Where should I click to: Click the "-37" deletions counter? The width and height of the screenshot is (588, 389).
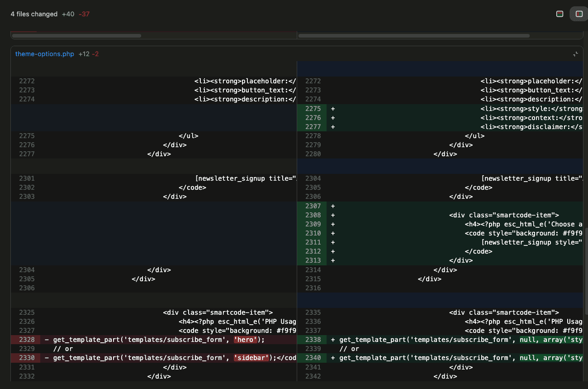pyautogui.click(x=84, y=14)
